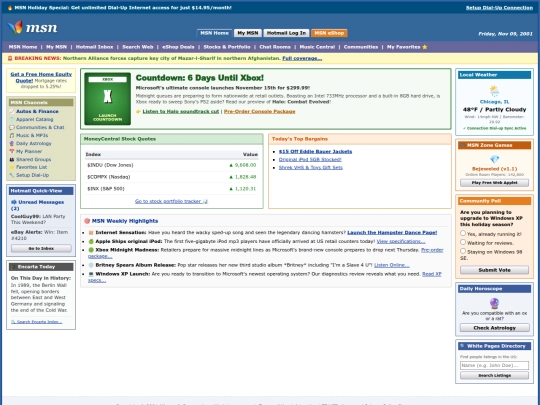The height and width of the screenshot is (405, 540).
Task: Click the MSN butterfly logo
Action: (x=15, y=27)
